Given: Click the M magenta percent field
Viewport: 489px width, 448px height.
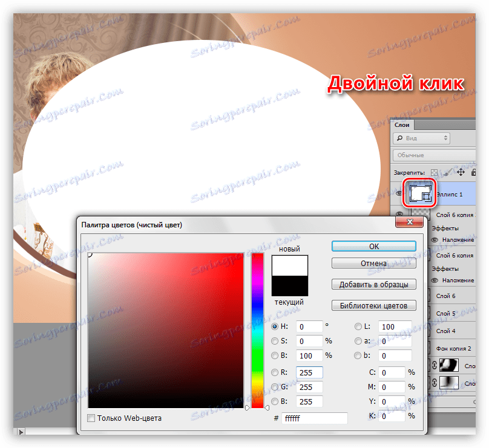Looking at the screenshot, I should [x=392, y=387].
